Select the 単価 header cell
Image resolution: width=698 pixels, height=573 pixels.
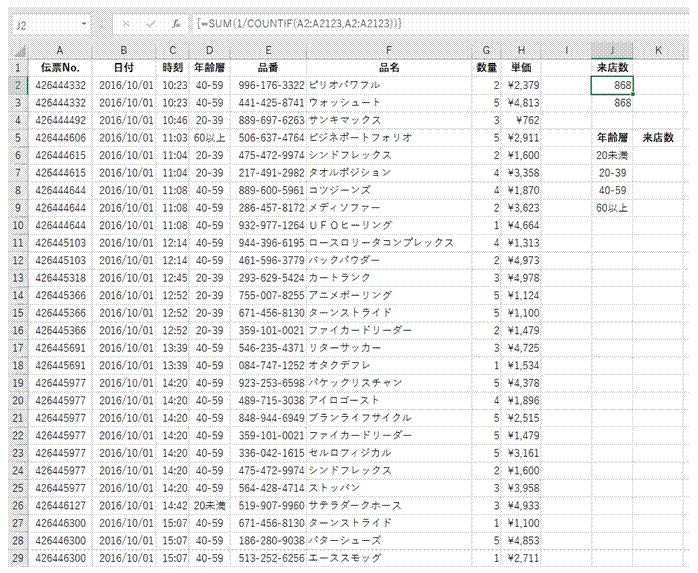(521, 67)
